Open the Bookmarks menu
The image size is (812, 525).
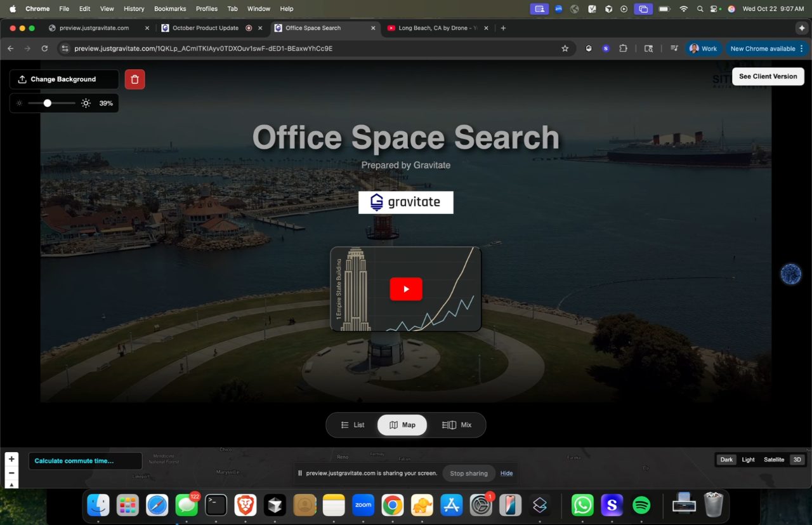coord(171,9)
